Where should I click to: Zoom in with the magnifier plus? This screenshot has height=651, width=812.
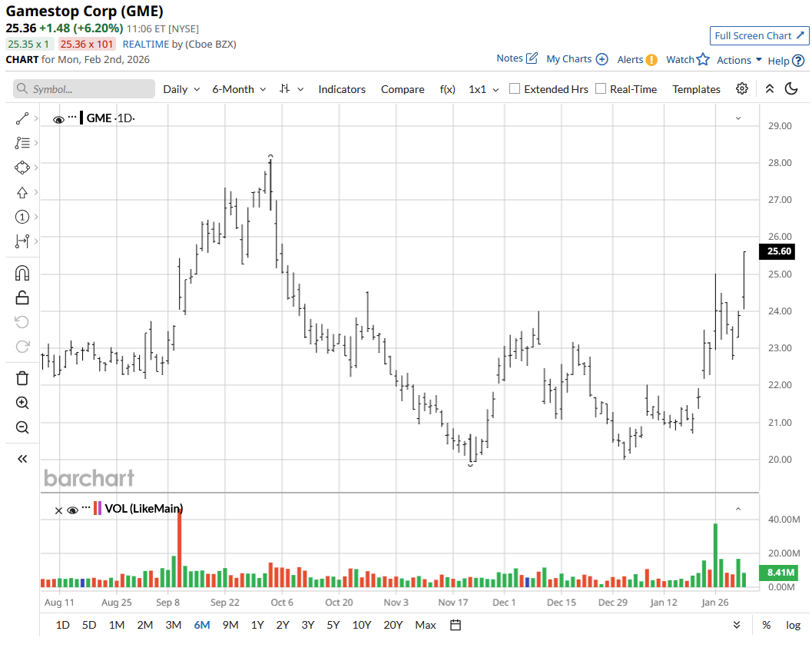coord(22,403)
